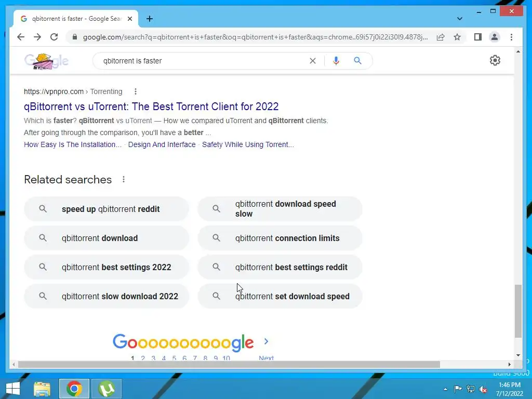The image size is (532, 399).
Task: Open File Explorer from taskbar
Action: (x=42, y=389)
